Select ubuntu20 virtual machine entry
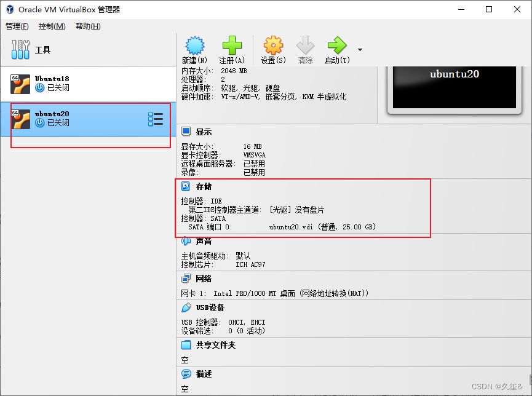Image resolution: width=532 pixels, height=396 pixels. click(x=88, y=119)
